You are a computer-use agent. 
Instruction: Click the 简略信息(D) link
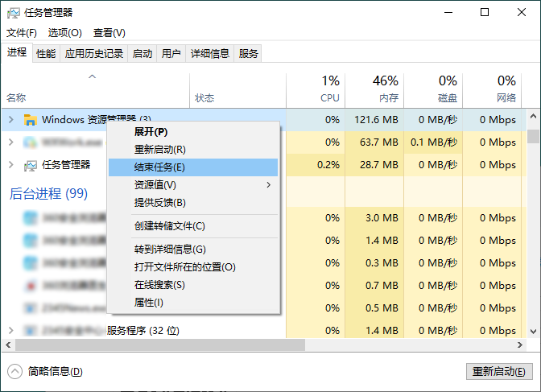[56, 371]
